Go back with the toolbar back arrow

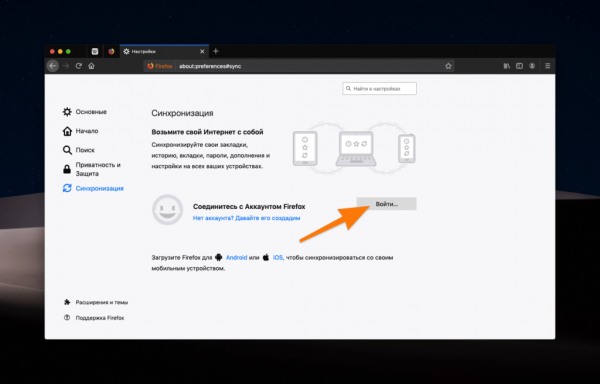(x=53, y=66)
